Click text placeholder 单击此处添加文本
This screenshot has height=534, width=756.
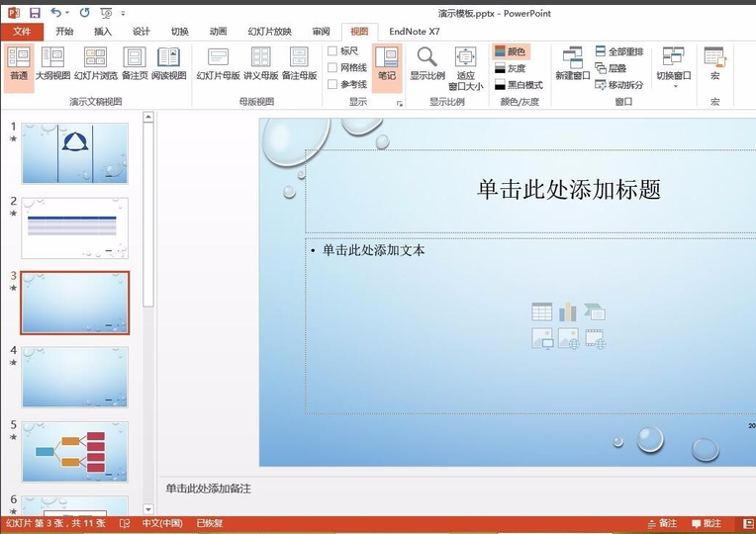tap(374, 250)
